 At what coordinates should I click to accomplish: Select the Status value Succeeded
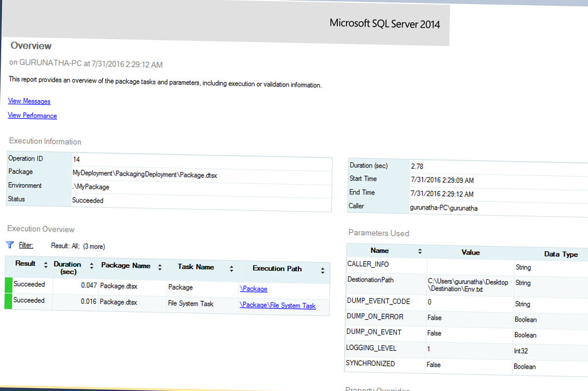[88, 200]
